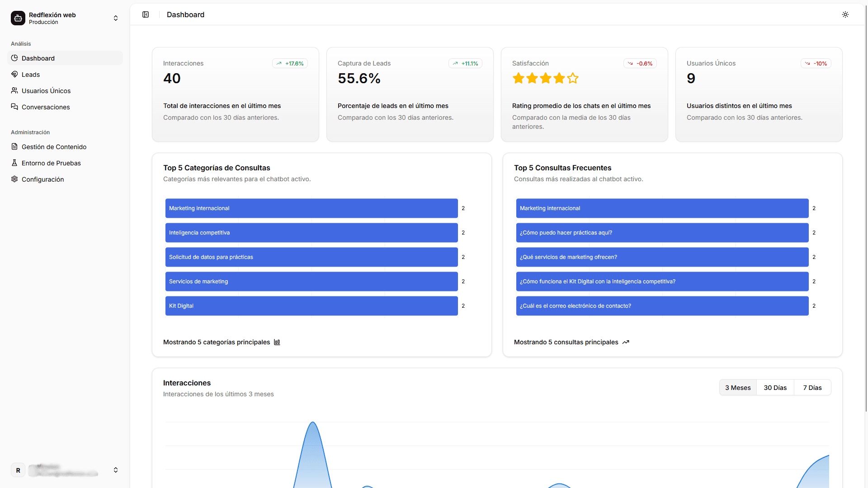Screen dimensions: 868x488
Task: Click the Entorno de Pruebas flask icon
Action: click(14, 163)
